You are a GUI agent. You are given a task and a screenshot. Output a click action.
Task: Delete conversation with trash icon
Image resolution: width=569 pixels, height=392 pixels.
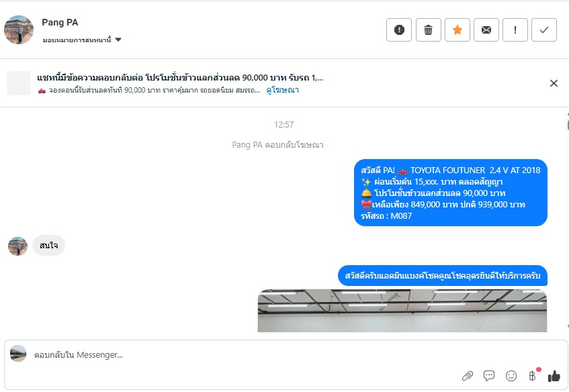click(428, 30)
